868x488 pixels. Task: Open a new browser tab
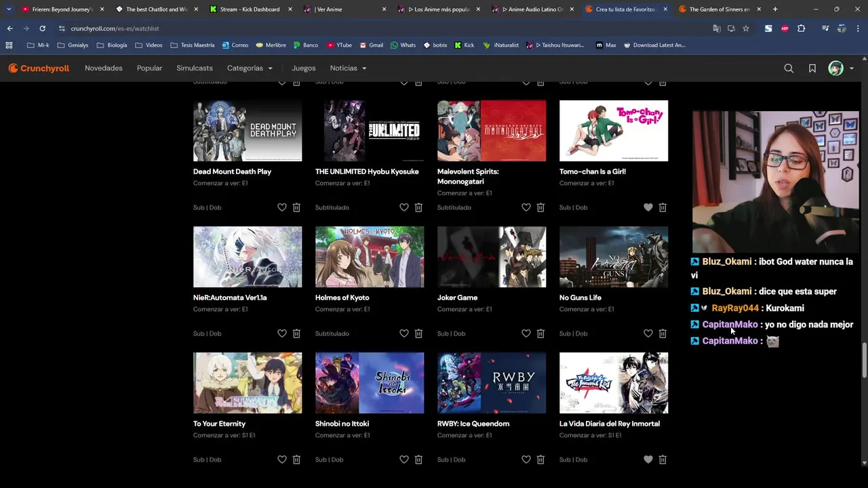pos(775,9)
